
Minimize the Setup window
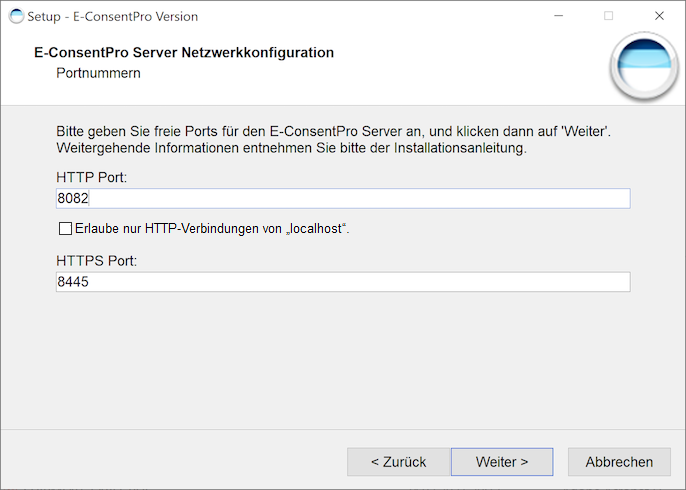point(559,16)
